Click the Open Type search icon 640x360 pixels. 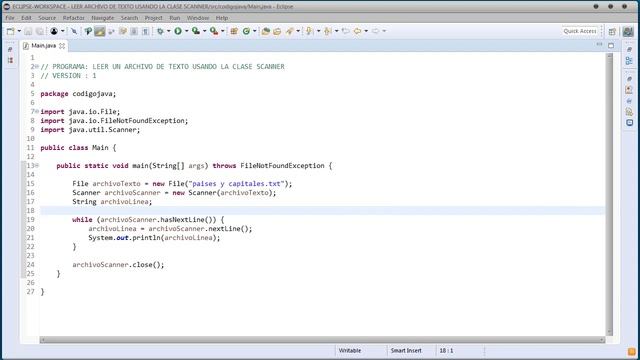88,31
